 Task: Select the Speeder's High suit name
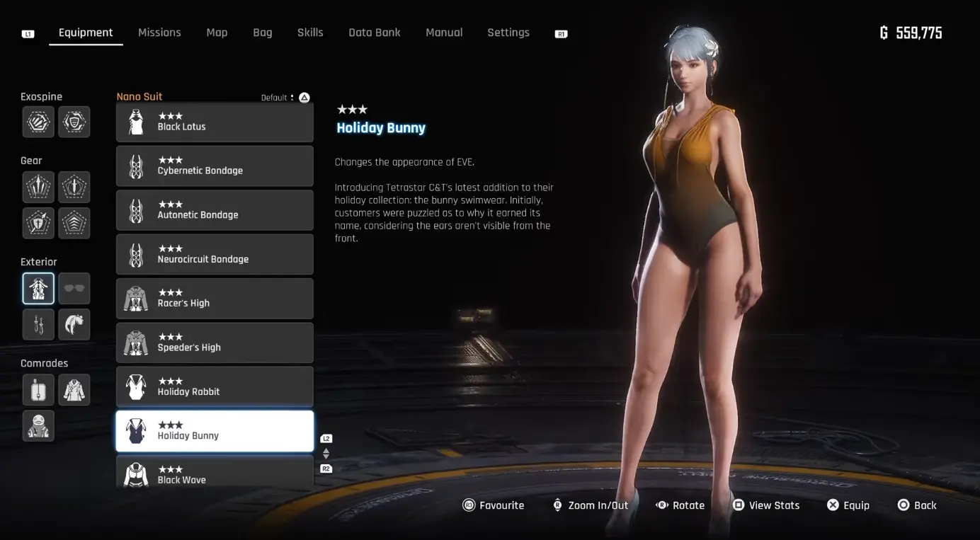point(189,347)
